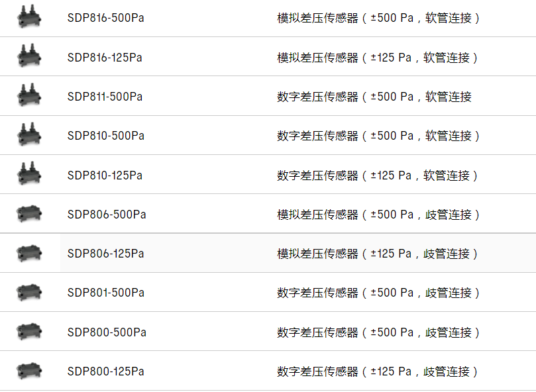Click the SDP816-125Pa sensor product icon
Image resolution: width=536 pixels, height=392 pixels.
(x=28, y=56)
